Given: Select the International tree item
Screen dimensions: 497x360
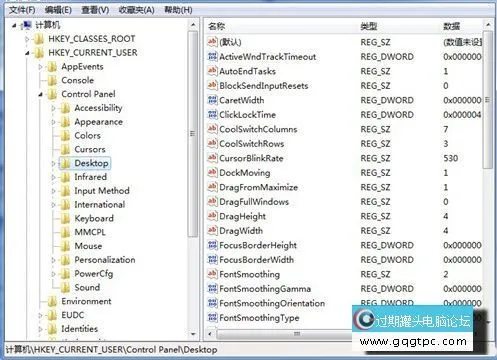Looking at the screenshot, I should (100, 205).
